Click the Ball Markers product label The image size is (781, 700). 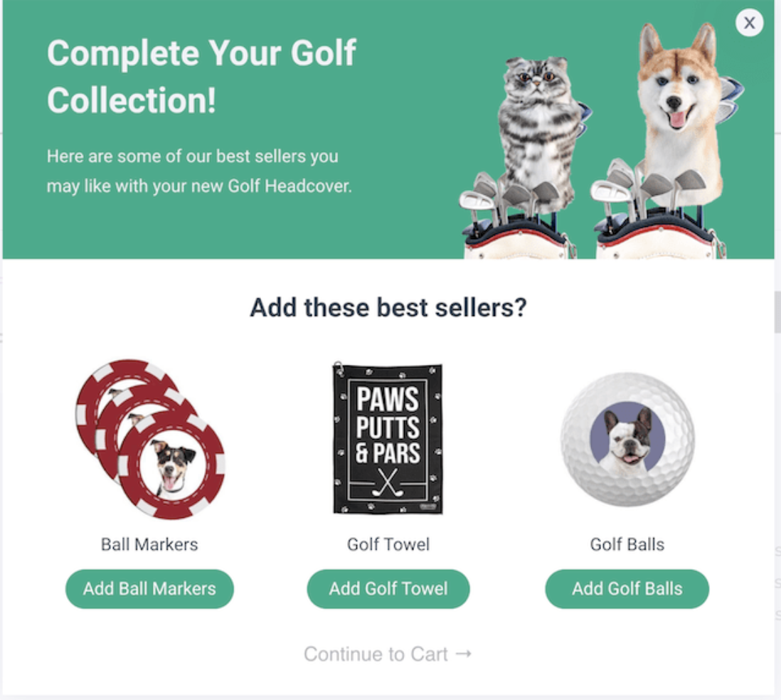click(149, 544)
